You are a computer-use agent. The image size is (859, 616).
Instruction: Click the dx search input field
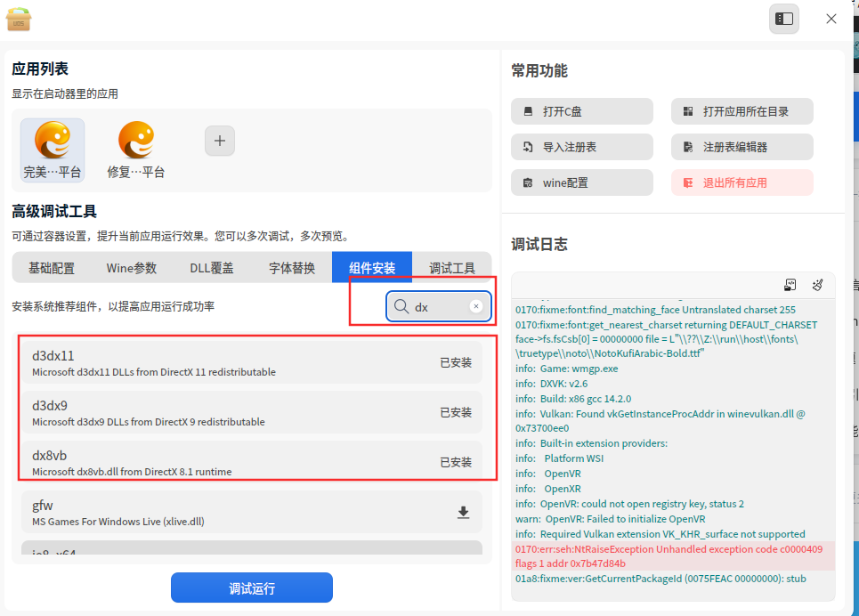point(438,306)
